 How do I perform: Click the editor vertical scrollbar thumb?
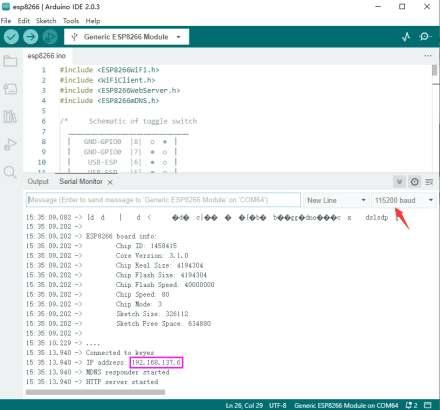(434, 70)
